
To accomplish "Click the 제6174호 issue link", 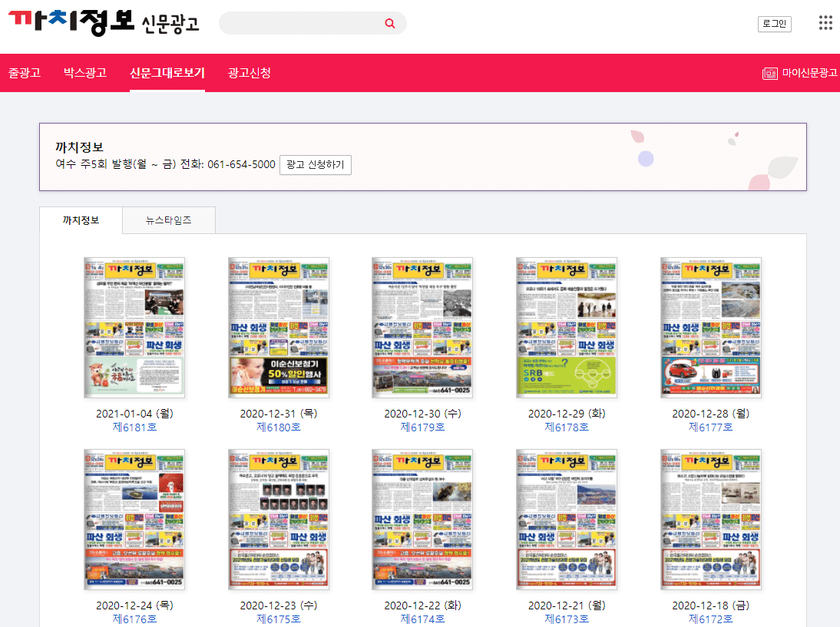I will coord(422,619).
